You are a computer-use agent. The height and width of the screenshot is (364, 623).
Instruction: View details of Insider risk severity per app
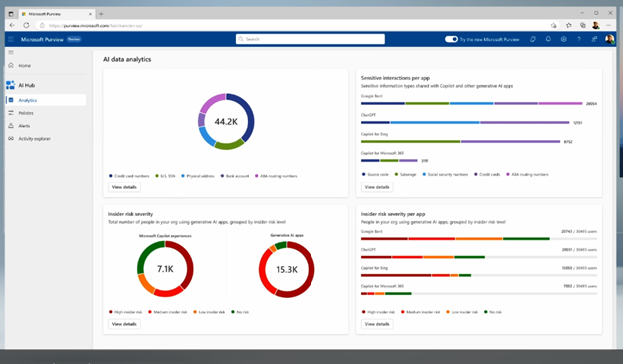[x=377, y=324]
